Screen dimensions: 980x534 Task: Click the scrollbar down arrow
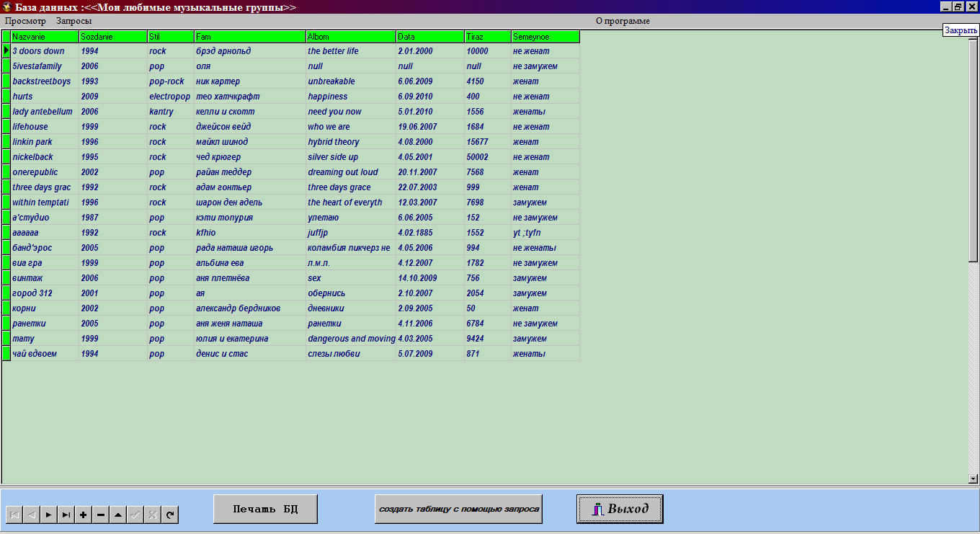coord(973,479)
